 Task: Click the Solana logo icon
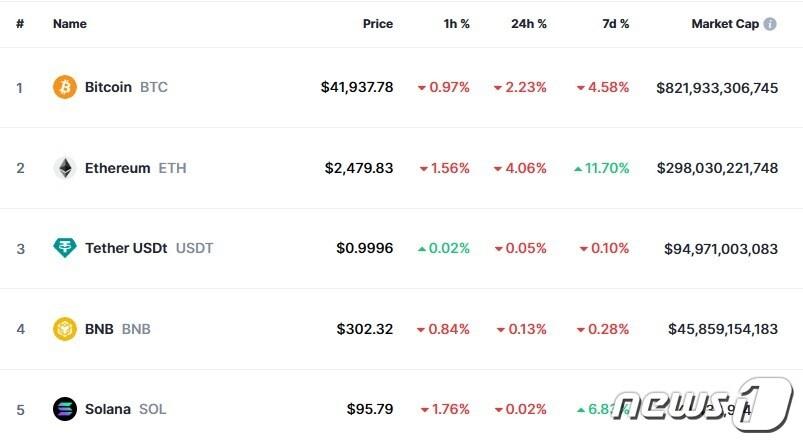tap(65, 409)
